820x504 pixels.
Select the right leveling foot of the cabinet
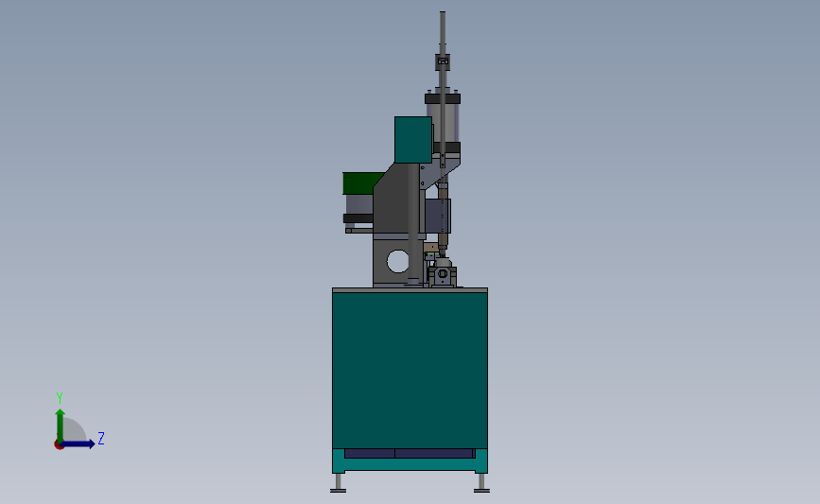[481, 483]
